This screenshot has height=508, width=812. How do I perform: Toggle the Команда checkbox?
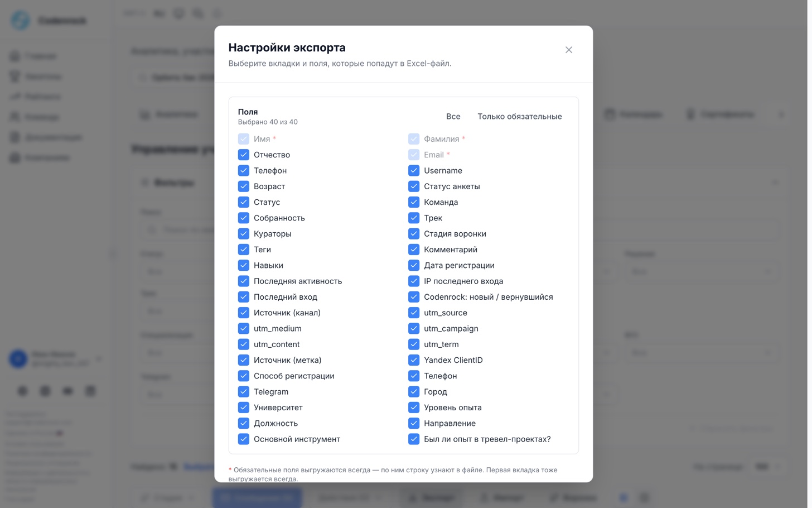coord(414,202)
